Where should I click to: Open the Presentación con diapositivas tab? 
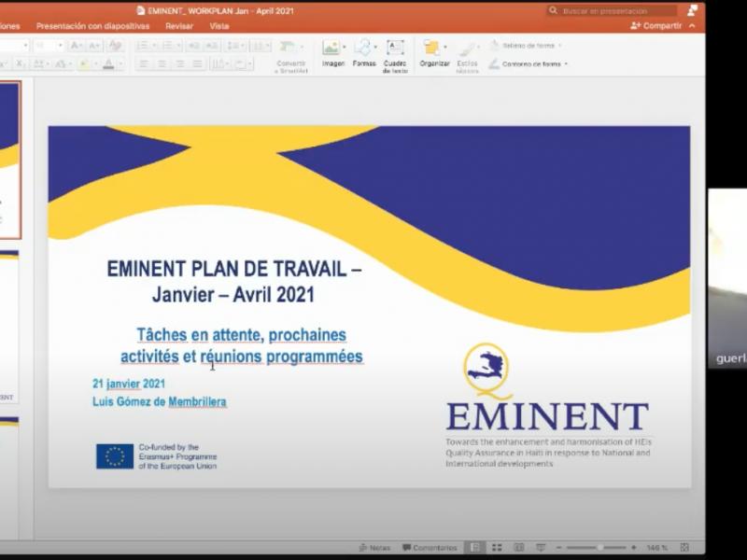92,26
